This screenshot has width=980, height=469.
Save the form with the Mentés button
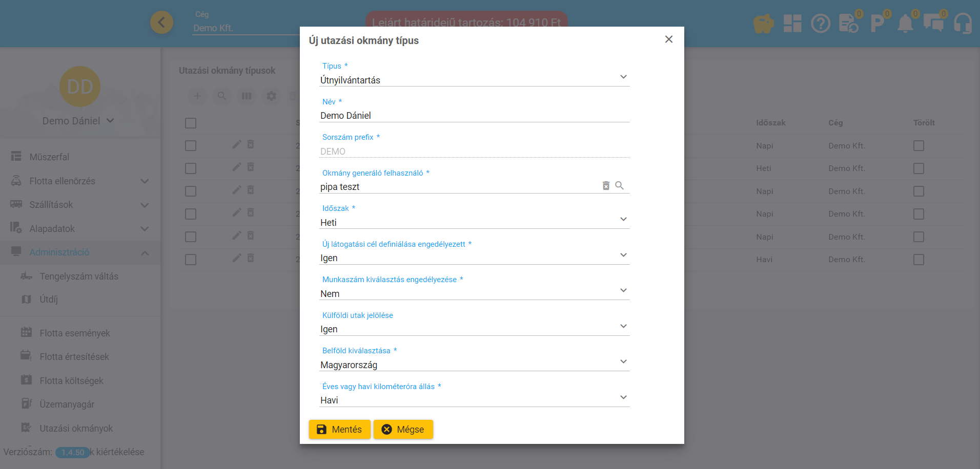[339, 430]
